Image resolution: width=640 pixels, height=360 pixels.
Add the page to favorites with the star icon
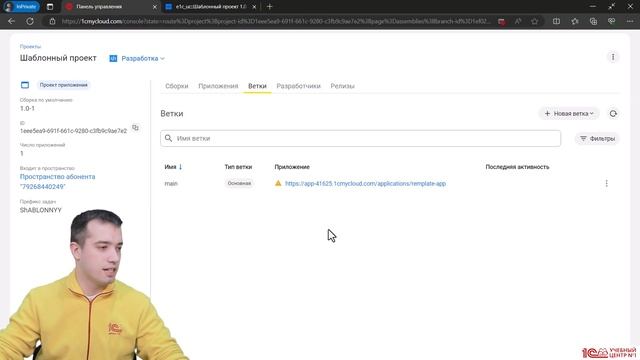[x=535, y=21]
